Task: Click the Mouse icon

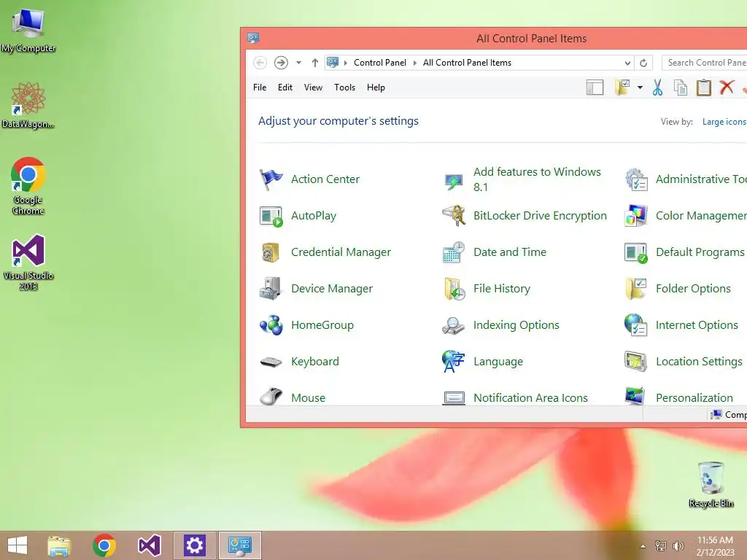Action: point(271,396)
